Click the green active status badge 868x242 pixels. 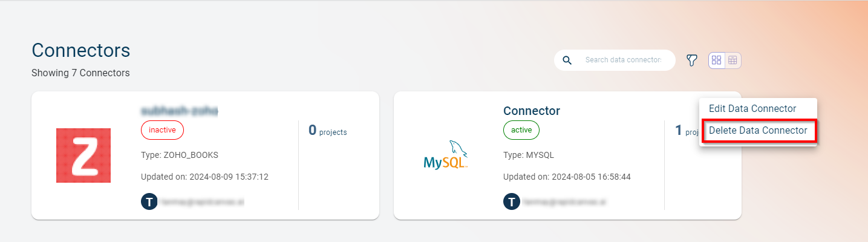[521, 130]
